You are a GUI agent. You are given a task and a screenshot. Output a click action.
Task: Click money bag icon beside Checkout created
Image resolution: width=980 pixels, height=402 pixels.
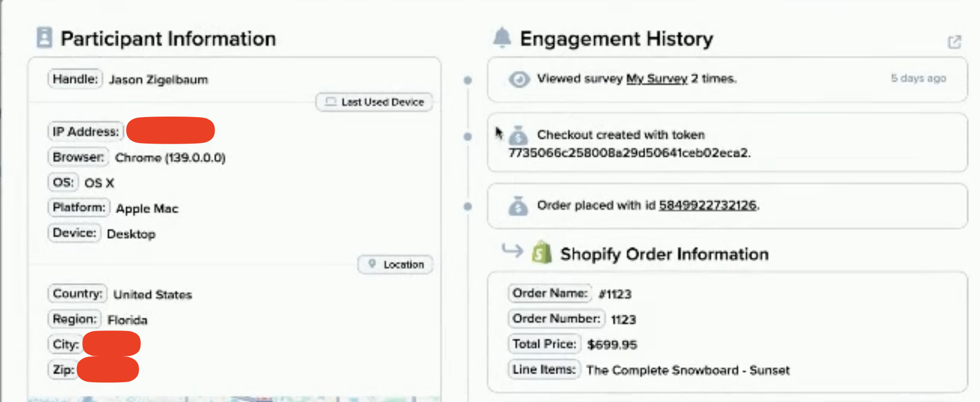(x=518, y=136)
